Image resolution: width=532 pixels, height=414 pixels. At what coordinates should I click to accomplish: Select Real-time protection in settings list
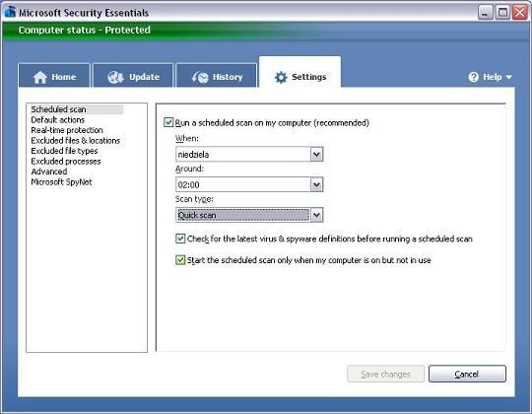coord(67,130)
